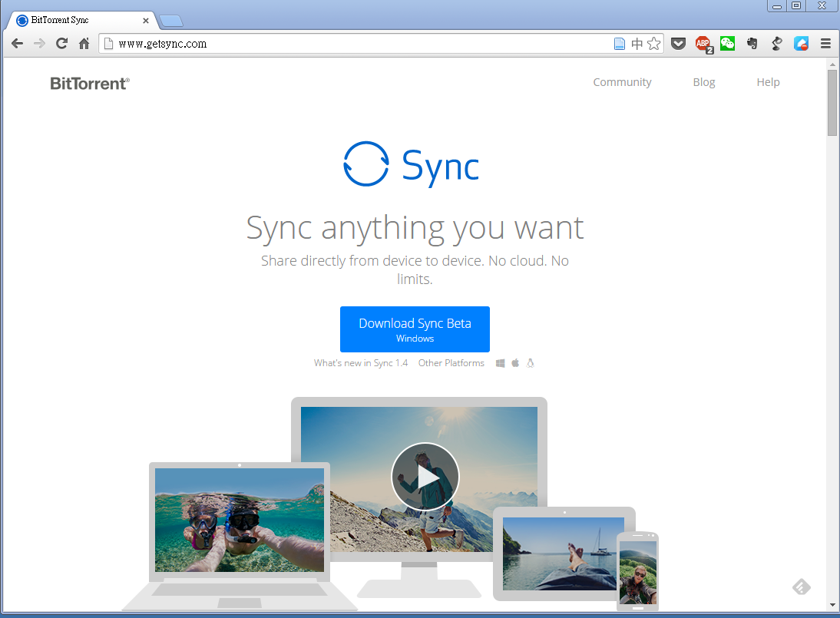840x618 pixels.
Task: Go to the Blog page
Action: [703, 82]
